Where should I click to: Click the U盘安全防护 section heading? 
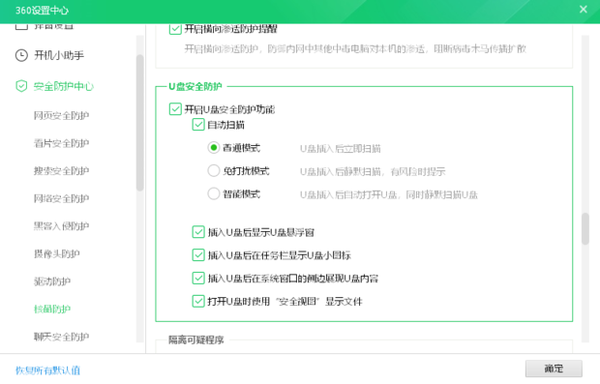click(195, 86)
